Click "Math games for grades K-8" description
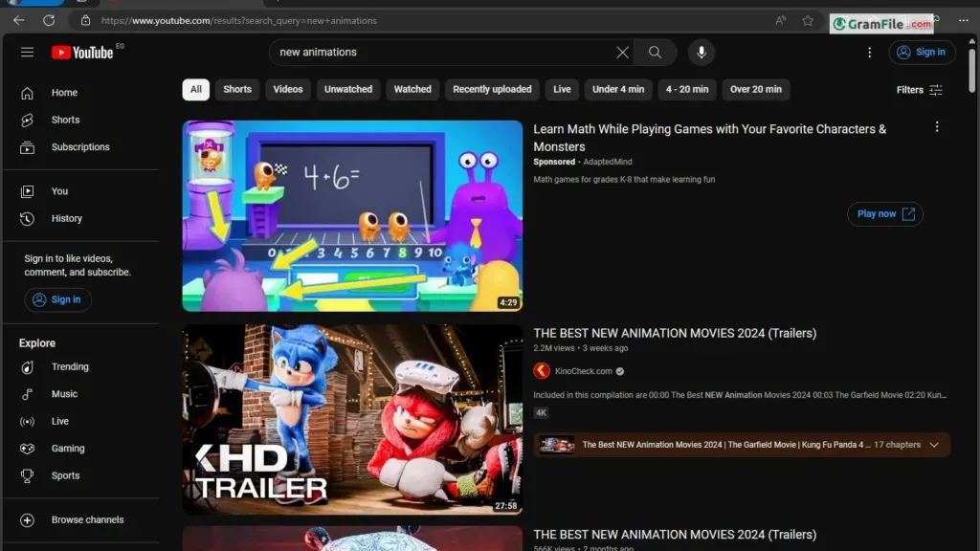The width and height of the screenshot is (980, 551). click(624, 179)
